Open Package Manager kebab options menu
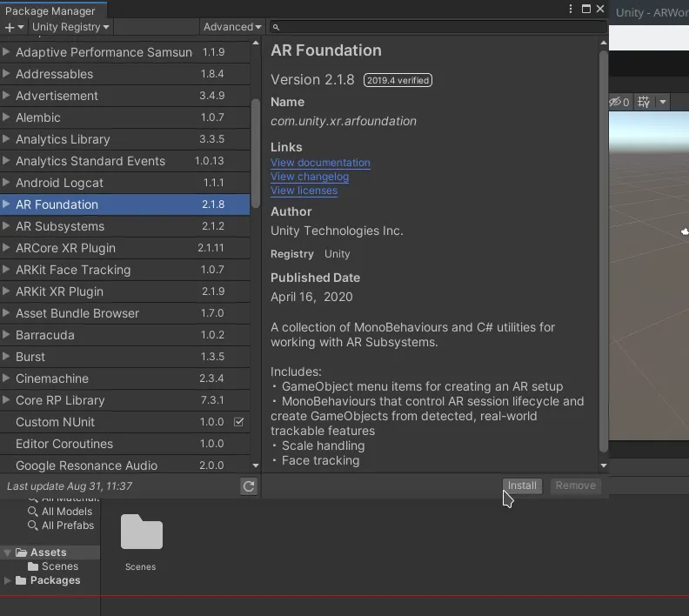The height and width of the screenshot is (616, 689). tap(571, 9)
